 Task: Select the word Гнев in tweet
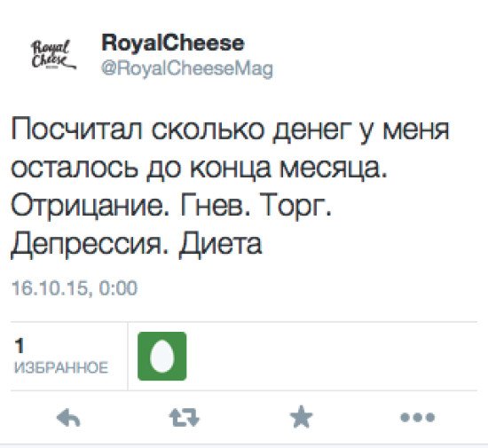tap(212, 205)
